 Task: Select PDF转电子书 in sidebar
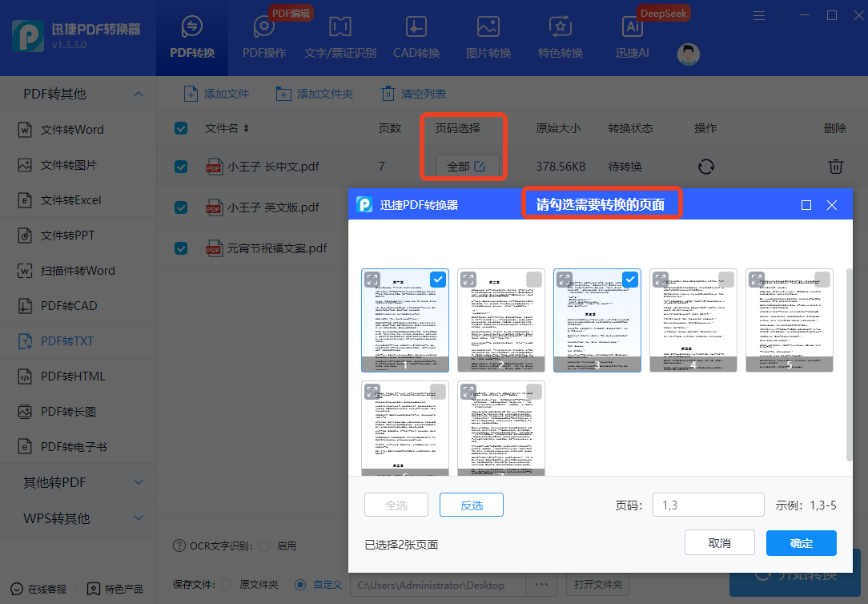(78, 447)
